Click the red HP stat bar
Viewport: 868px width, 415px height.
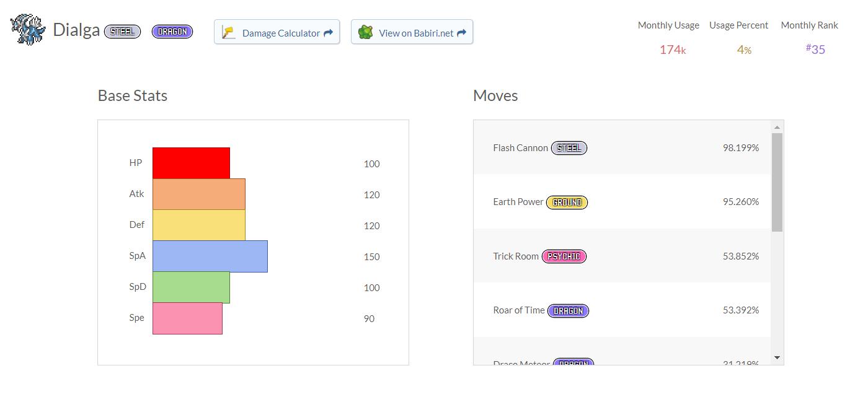coord(191,164)
